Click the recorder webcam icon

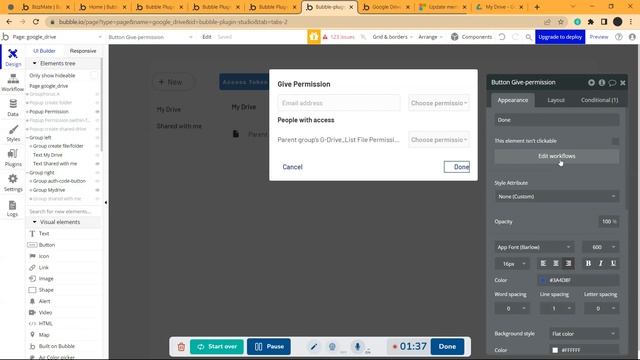coord(332,347)
